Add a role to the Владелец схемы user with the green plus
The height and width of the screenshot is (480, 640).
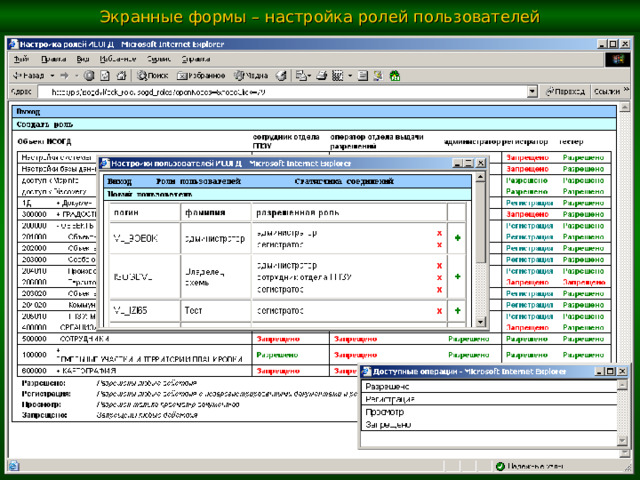pos(458,277)
